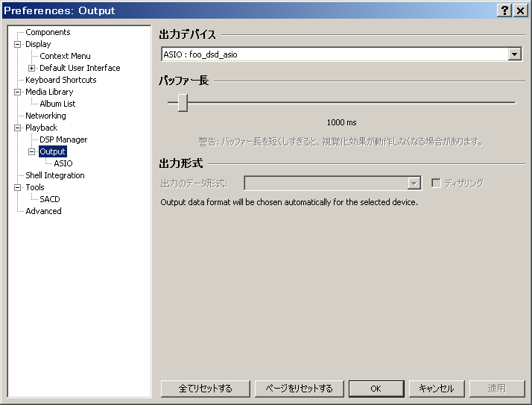The image size is (532, 405).
Task: Select the Tools preferences page
Action: click(34, 187)
